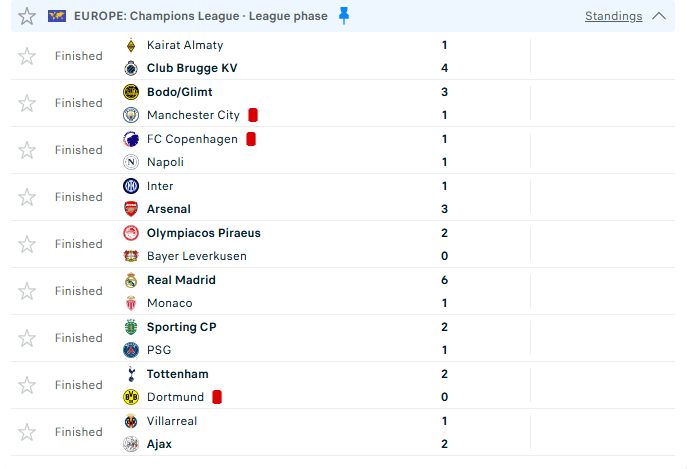
Task: Star the Kairat Almaty vs Club Brugge match
Action: [27, 56]
